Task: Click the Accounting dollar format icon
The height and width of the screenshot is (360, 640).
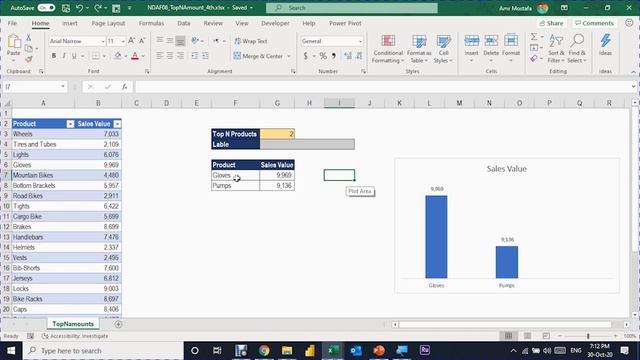Action: click(x=306, y=56)
